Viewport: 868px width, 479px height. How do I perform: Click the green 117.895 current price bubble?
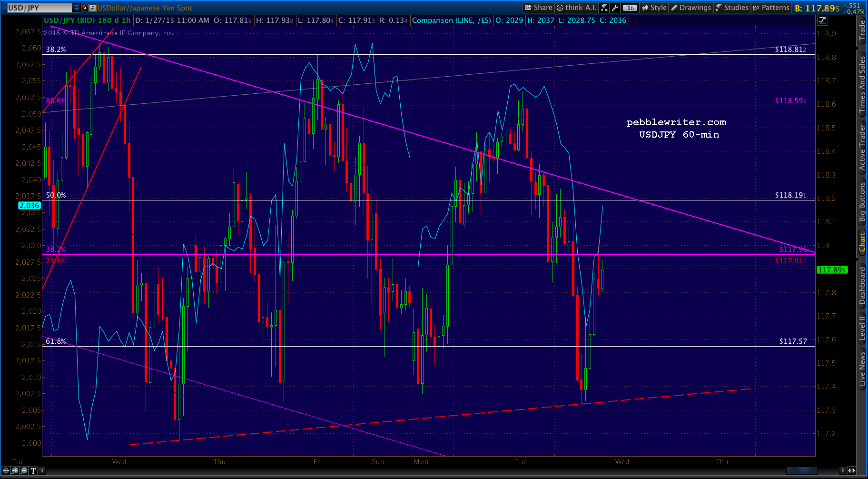coord(832,270)
